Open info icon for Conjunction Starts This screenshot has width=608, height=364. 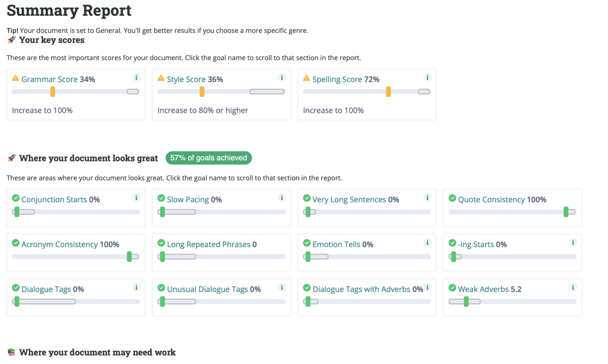tap(136, 198)
